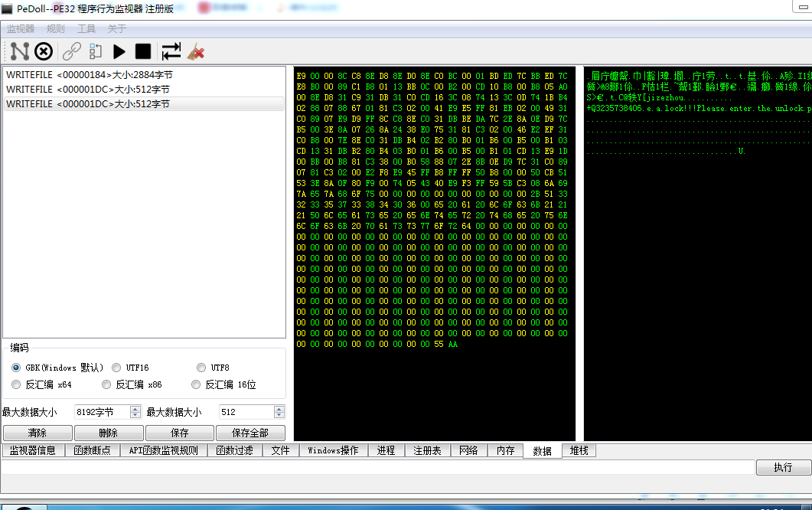Switch to the 进程 tab
The height and width of the screenshot is (510, 812).
coord(386,450)
